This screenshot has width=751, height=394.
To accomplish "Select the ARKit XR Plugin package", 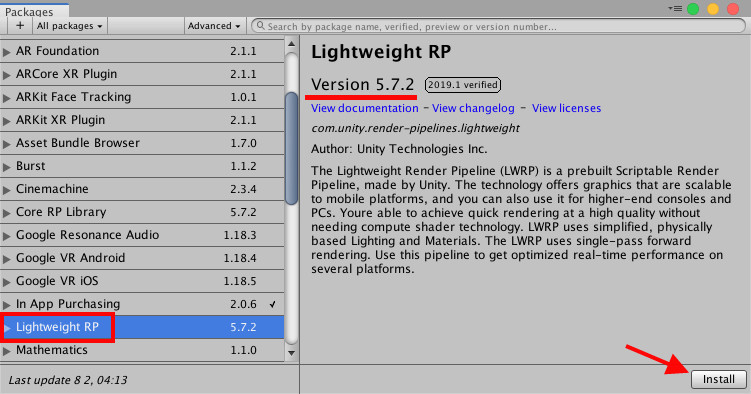I will point(142,120).
